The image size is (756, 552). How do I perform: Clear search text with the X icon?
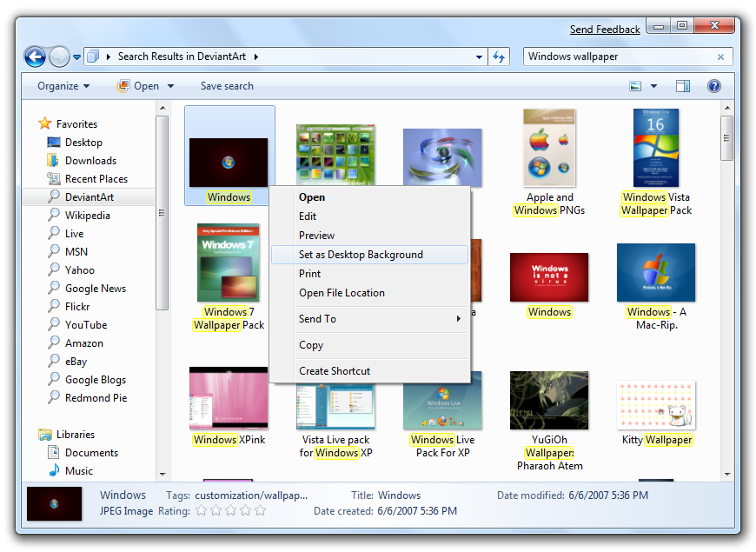tap(720, 57)
